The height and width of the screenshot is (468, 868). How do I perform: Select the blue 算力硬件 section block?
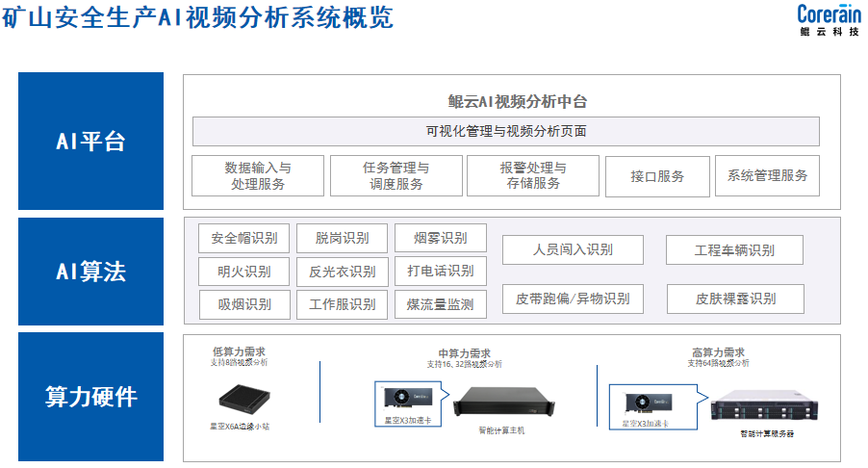tap(90, 396)
